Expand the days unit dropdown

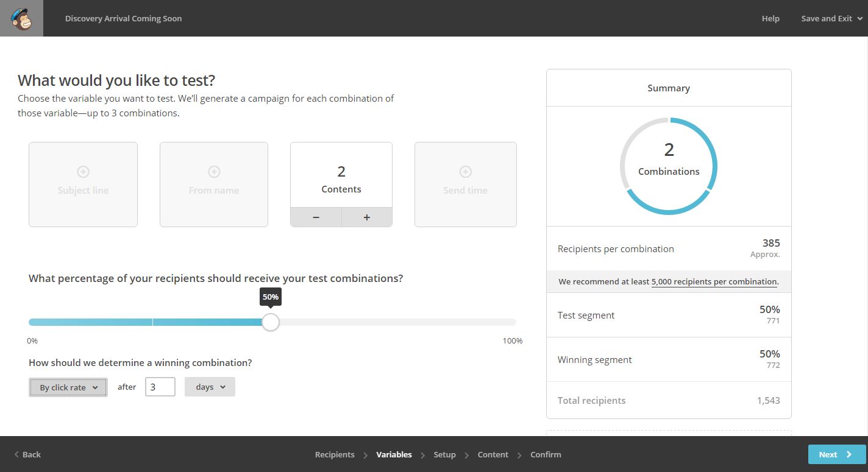(x=210, y=387)
